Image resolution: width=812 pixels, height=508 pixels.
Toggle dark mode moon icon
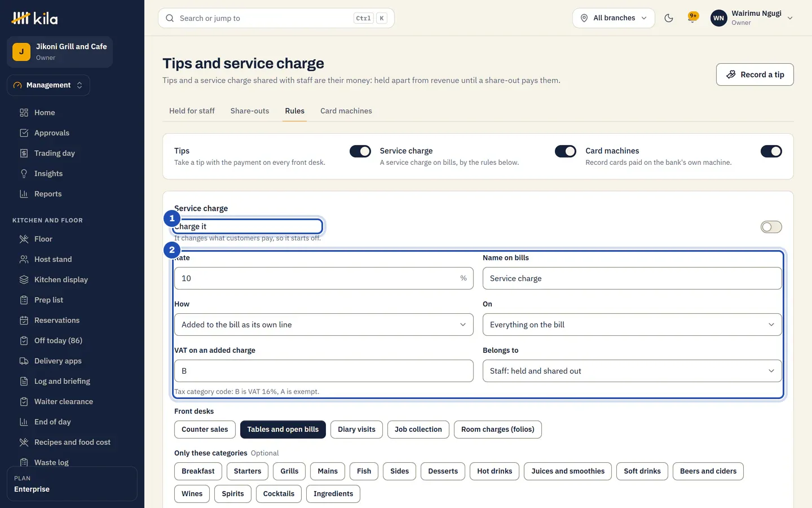click(669, 18)
